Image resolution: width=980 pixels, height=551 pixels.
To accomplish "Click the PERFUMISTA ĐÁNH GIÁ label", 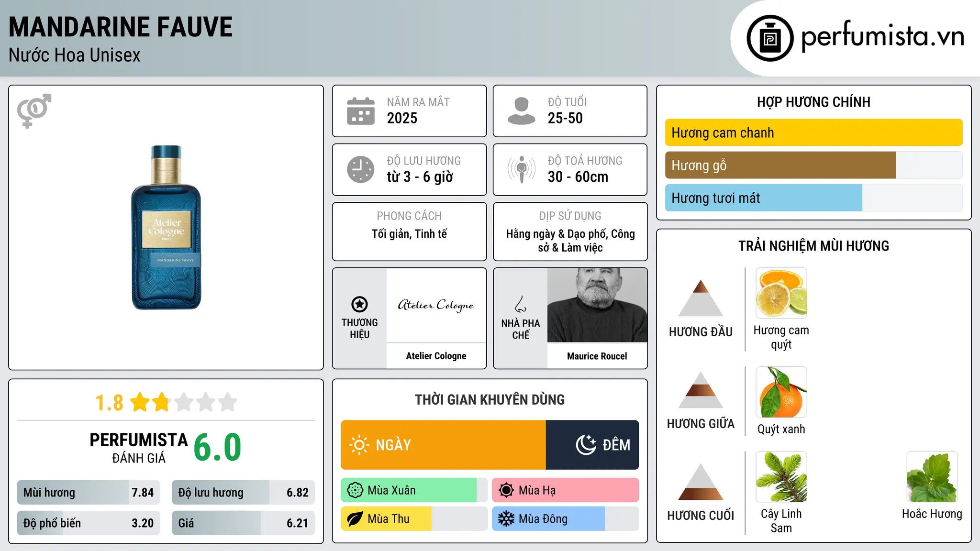I will (x=139, y=448).
